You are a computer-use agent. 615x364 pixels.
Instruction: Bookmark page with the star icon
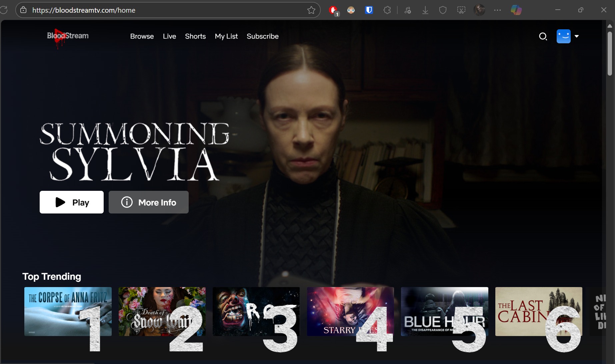coord(311,10)
